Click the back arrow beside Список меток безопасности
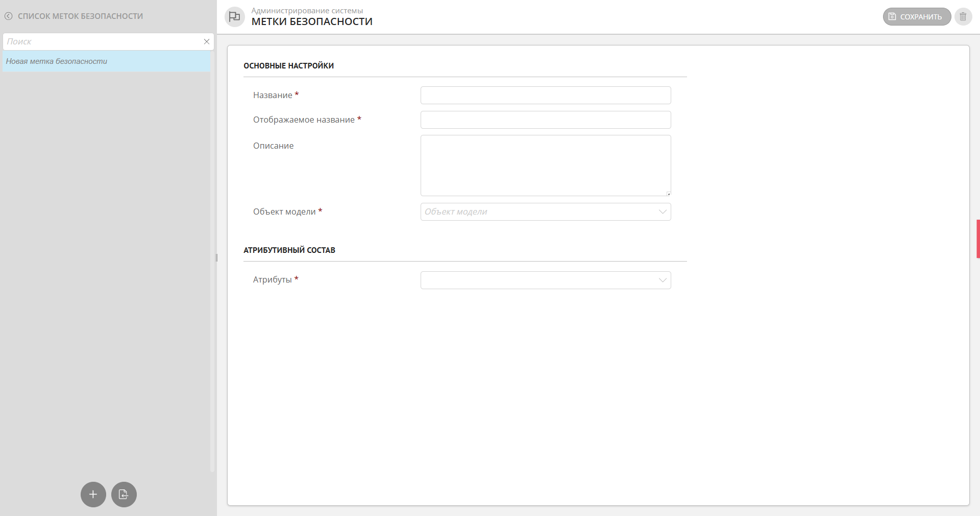This screenshot has width=980, height=516. coord(9,16)
